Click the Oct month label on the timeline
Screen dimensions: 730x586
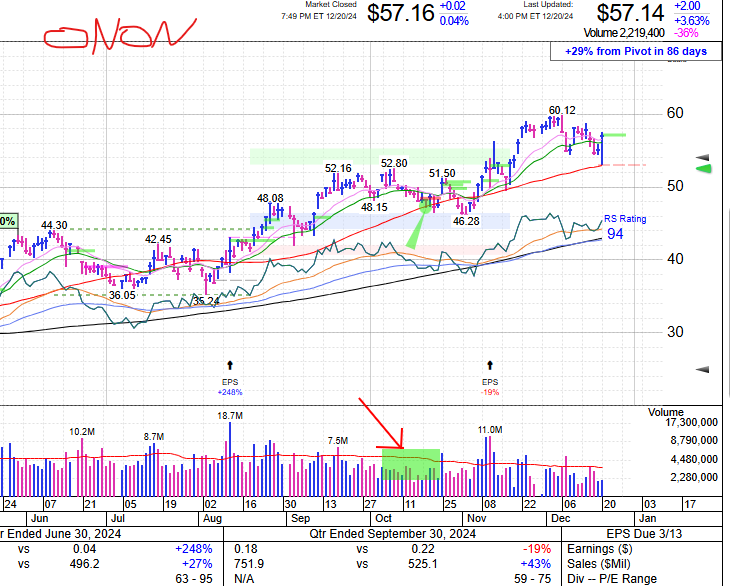click(x=384, y=519)
